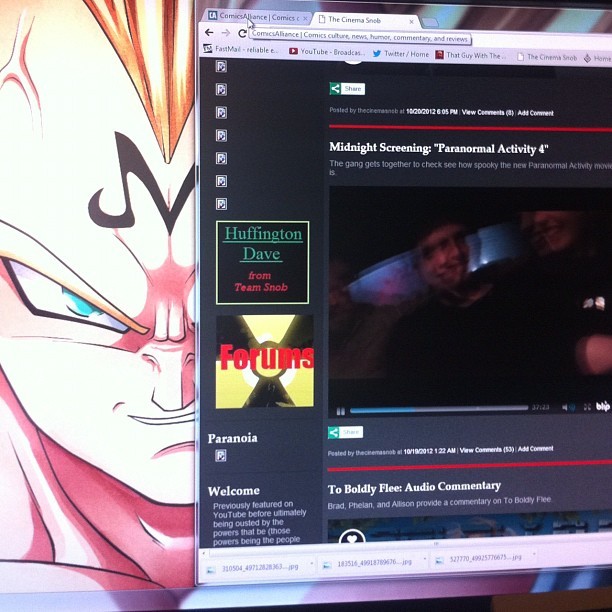Click the third sidebar document icon
This screenshot has width=612, height=612.
pyautogui.click(x=221, y=112)
